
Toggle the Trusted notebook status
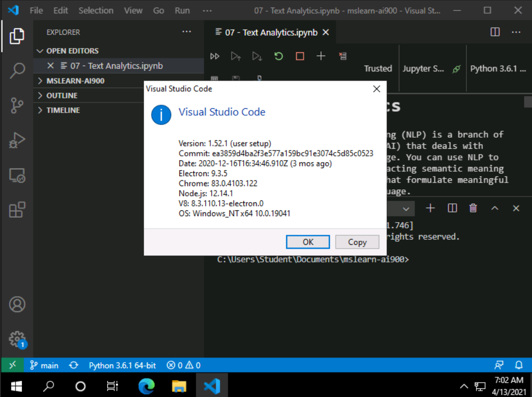click(378, 68)
